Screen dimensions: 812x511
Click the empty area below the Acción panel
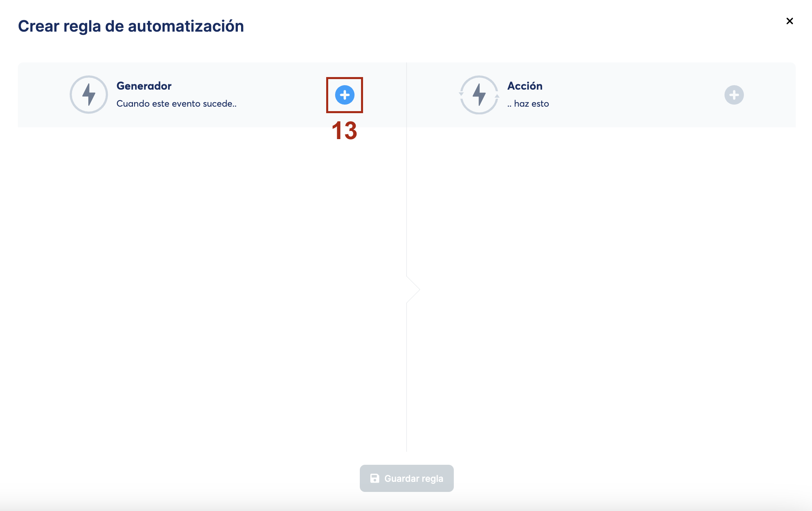(608, 284)
